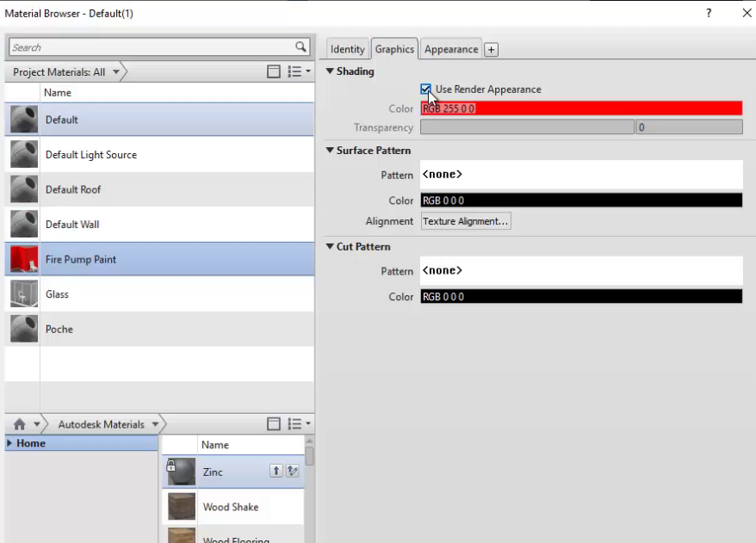Switch to the Identity tab

point(347,49)
